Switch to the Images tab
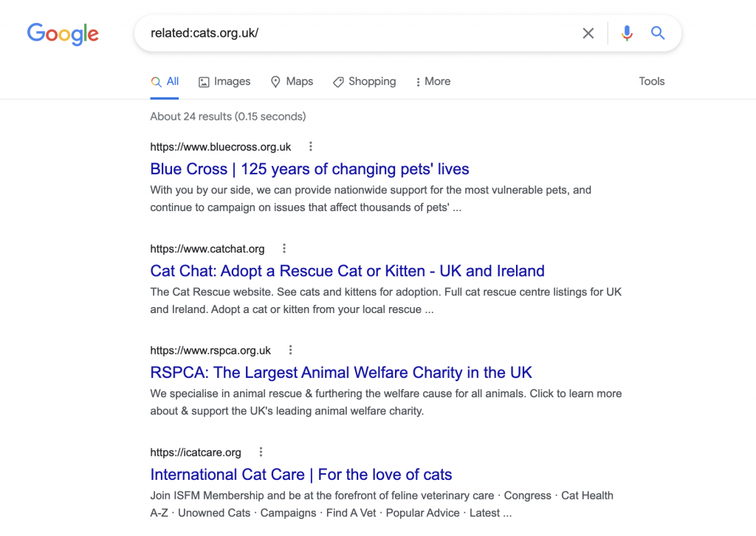The height and width of the screenshot is (536, 756). click(224, 81)
